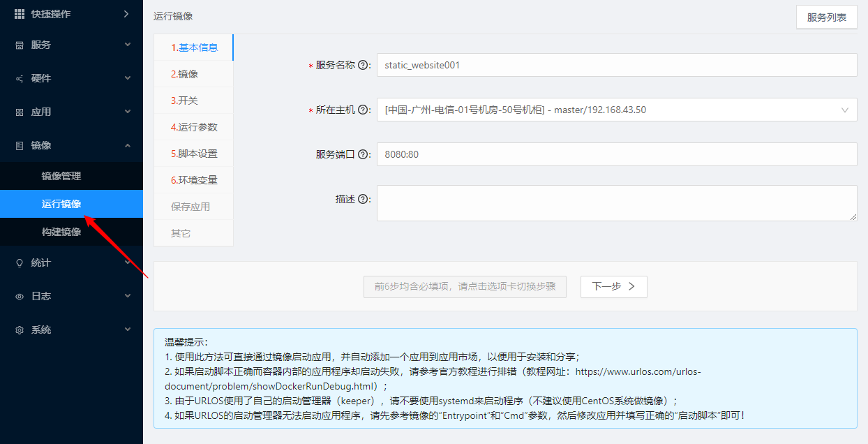Switch to the 2.镜像 step tab
868x444 pixels.
coord(185,74)
